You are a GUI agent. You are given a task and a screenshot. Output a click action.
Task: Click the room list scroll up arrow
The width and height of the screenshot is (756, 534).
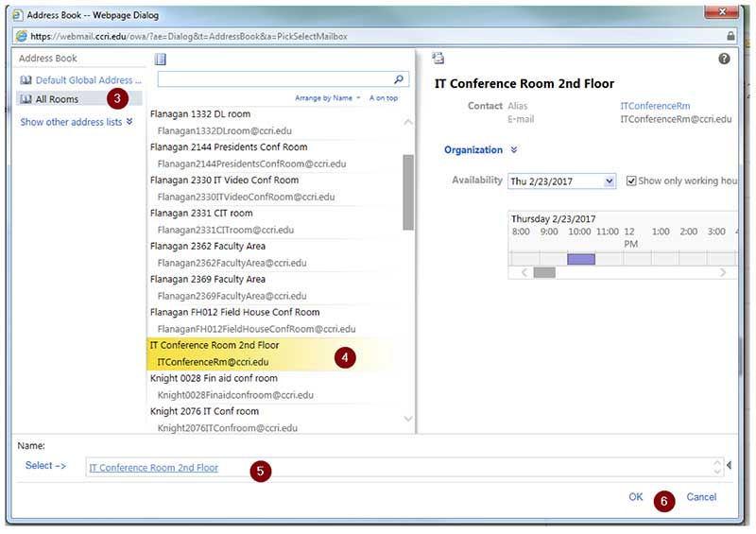coord(408,122)
